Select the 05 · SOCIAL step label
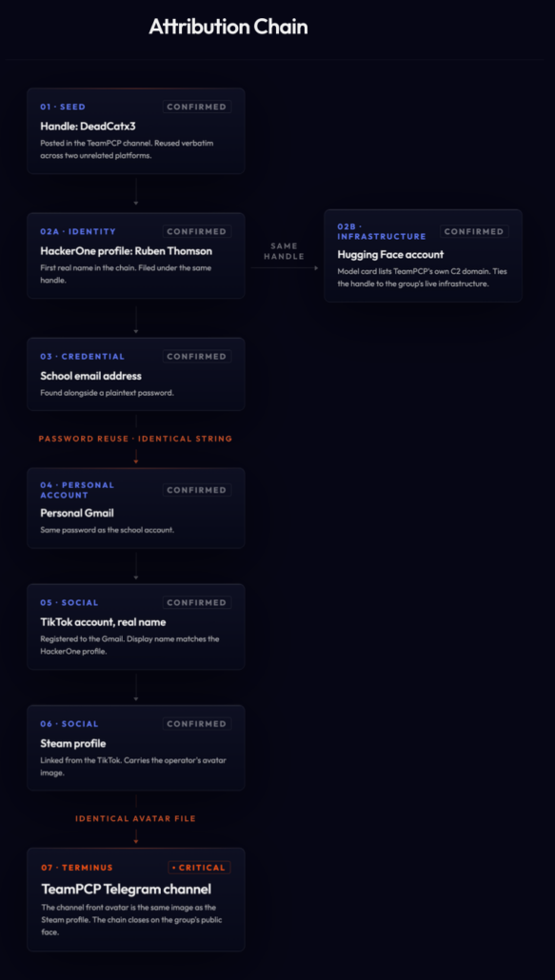This screenshot has height=980, width=555. pos(69,603)
